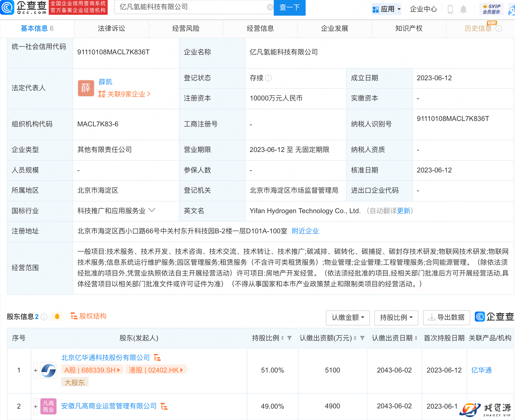Open the 认缴金额 dropdown
515x420 pixels.
pos(348,318)
